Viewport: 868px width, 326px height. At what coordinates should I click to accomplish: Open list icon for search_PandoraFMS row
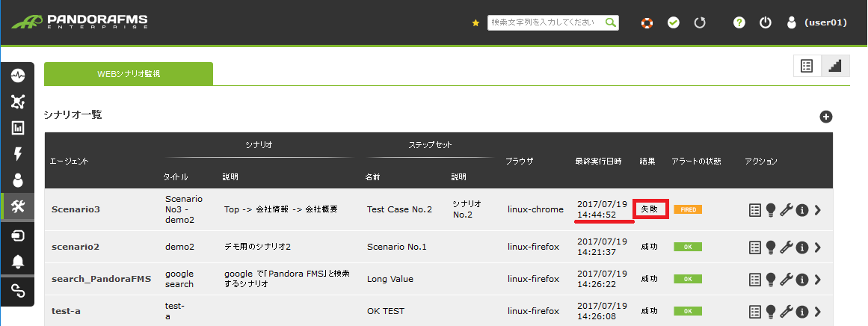(x=754, y=280)
